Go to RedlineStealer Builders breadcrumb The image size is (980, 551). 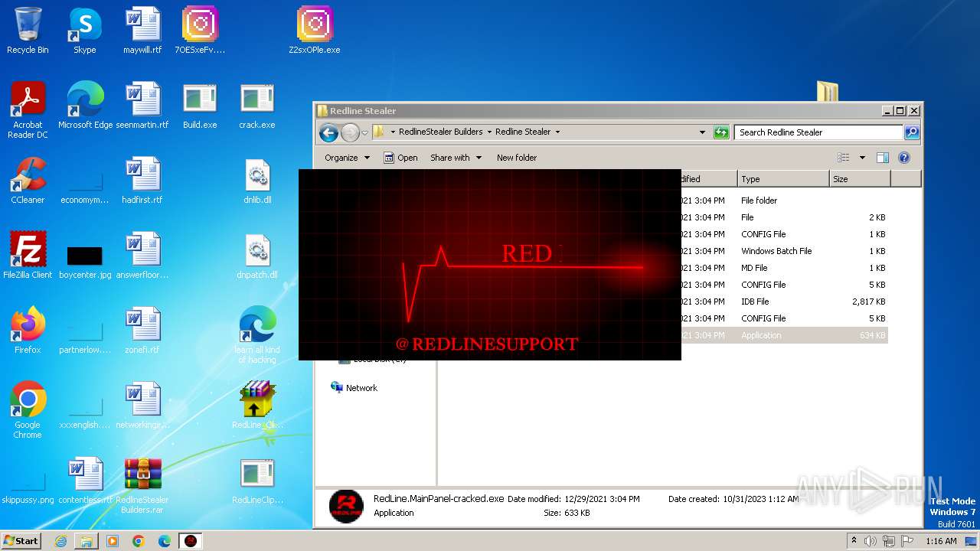[441, 132]
